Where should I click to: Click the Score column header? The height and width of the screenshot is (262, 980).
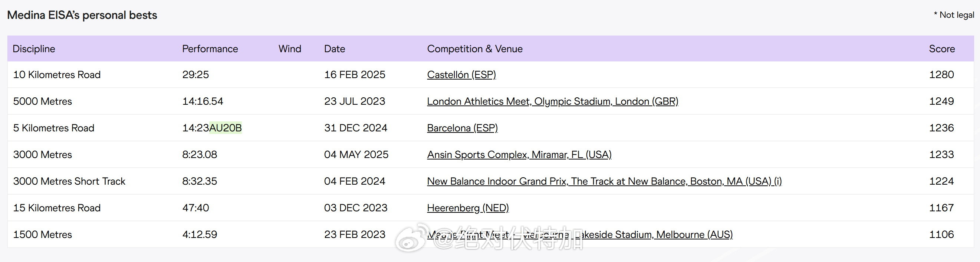(941, 48)
